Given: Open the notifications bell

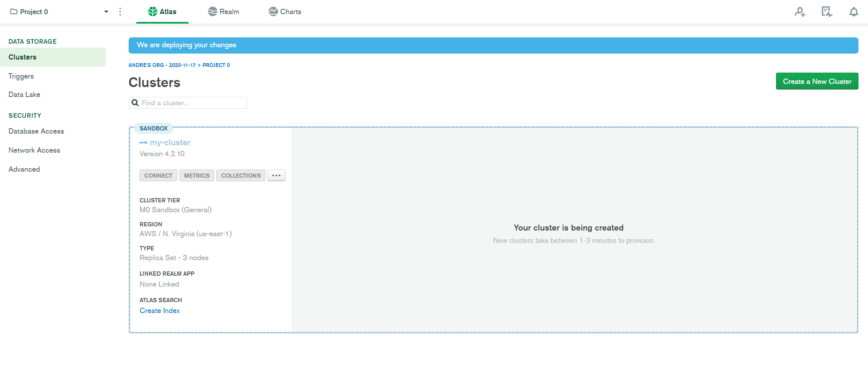Looking at the screenshot, I should [853, 12].
